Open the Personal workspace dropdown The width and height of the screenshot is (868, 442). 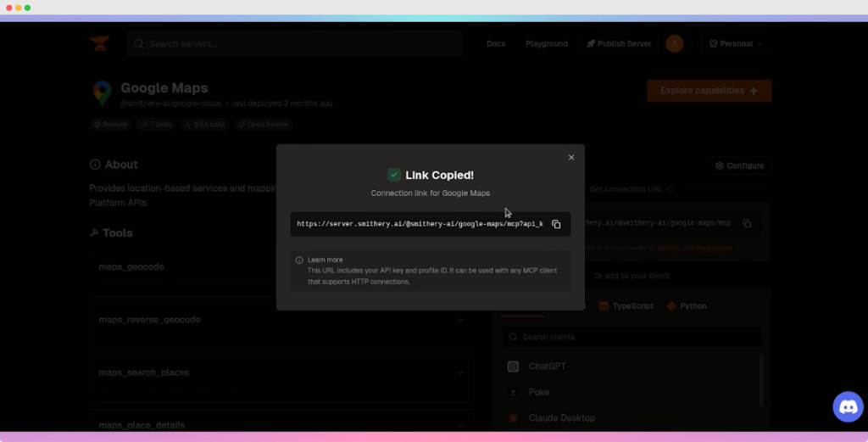[x=735, y=44]
